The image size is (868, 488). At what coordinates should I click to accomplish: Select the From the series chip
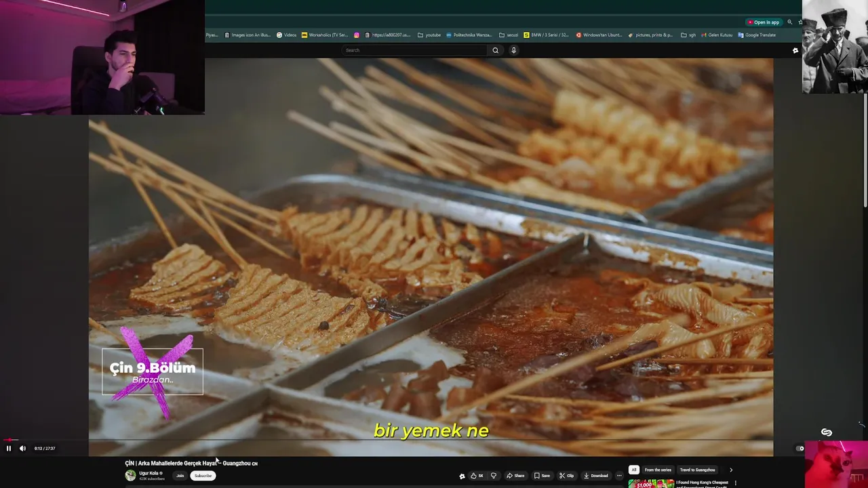click(x=658, y=470)
